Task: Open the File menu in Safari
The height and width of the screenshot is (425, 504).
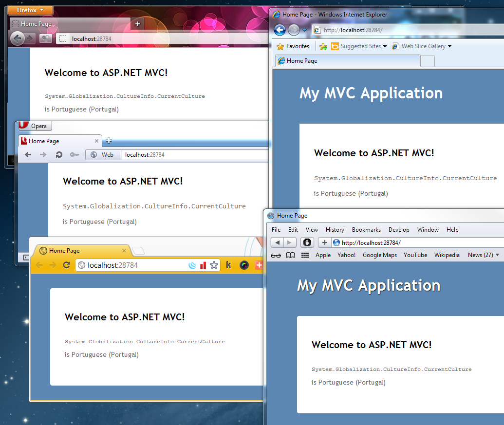Action: point(276,230)
